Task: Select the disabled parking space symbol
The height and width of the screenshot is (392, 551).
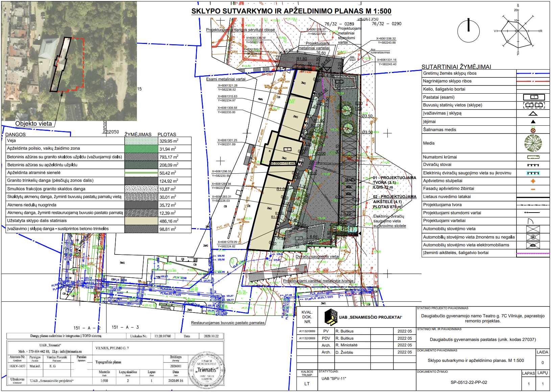Action: coord(533,237)
